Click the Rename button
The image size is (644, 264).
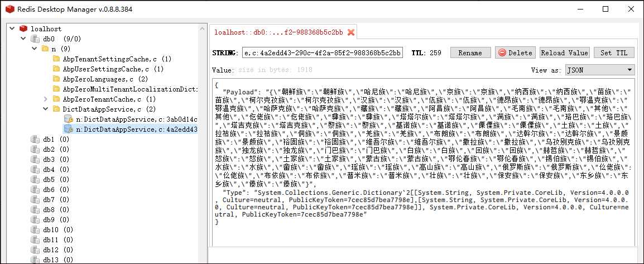pyautogui.click(x=470, y=52)
